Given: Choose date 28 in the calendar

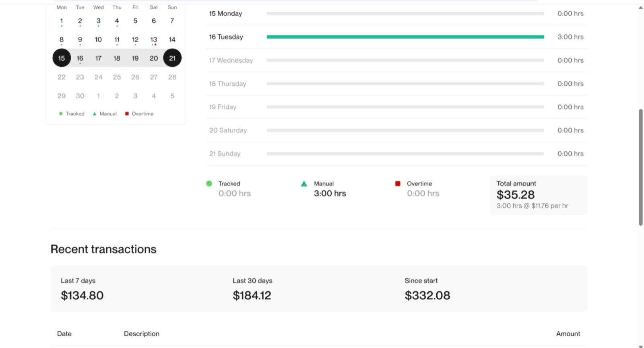Looking at the screenshot, I should pos(172,77).
